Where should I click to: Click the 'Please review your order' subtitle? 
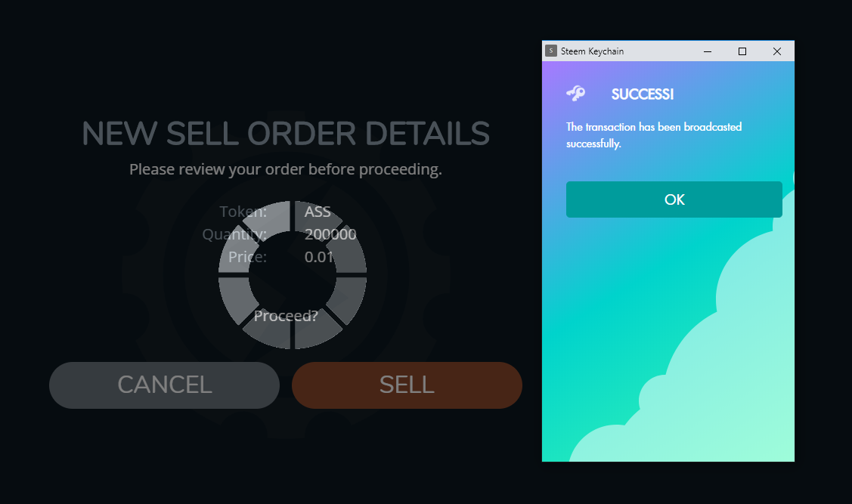[x=286, y=169]
